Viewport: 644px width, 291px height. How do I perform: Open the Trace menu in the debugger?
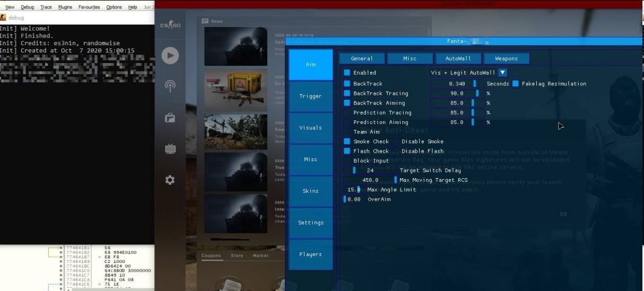[x=46, y=7]
